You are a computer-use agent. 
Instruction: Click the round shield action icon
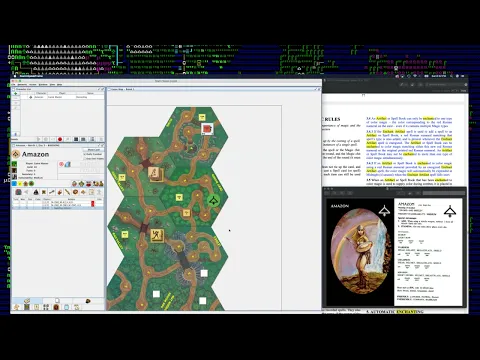(76, 192)
